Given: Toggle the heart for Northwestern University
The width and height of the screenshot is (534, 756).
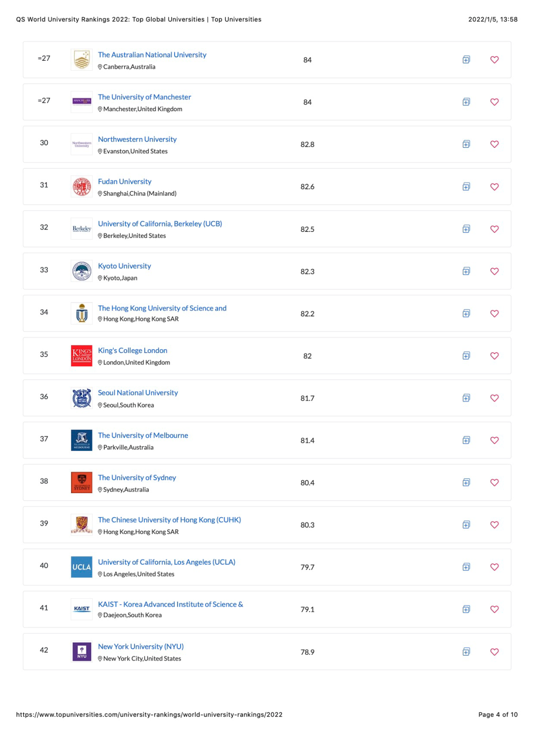Looking at the screenshot, I should point(494,144).
